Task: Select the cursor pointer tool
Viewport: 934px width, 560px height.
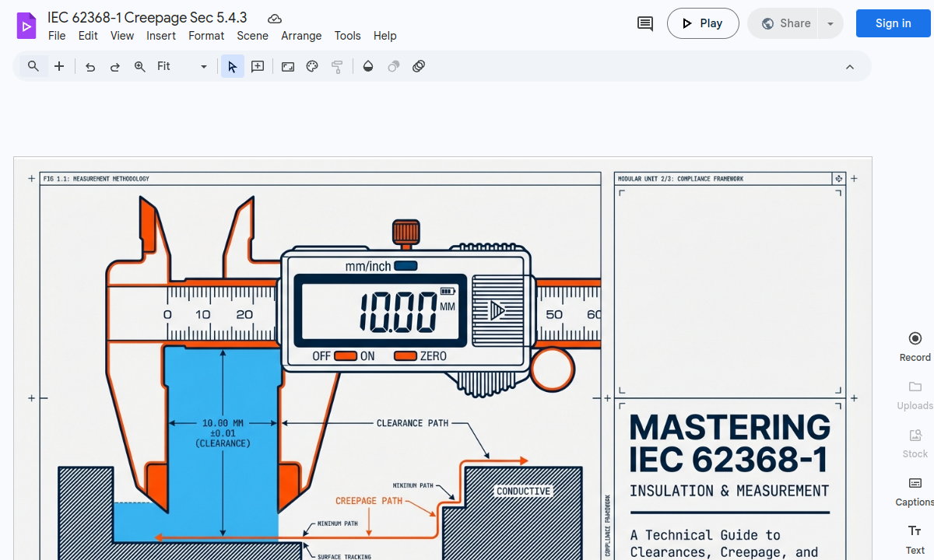Action: pos(232,67)
